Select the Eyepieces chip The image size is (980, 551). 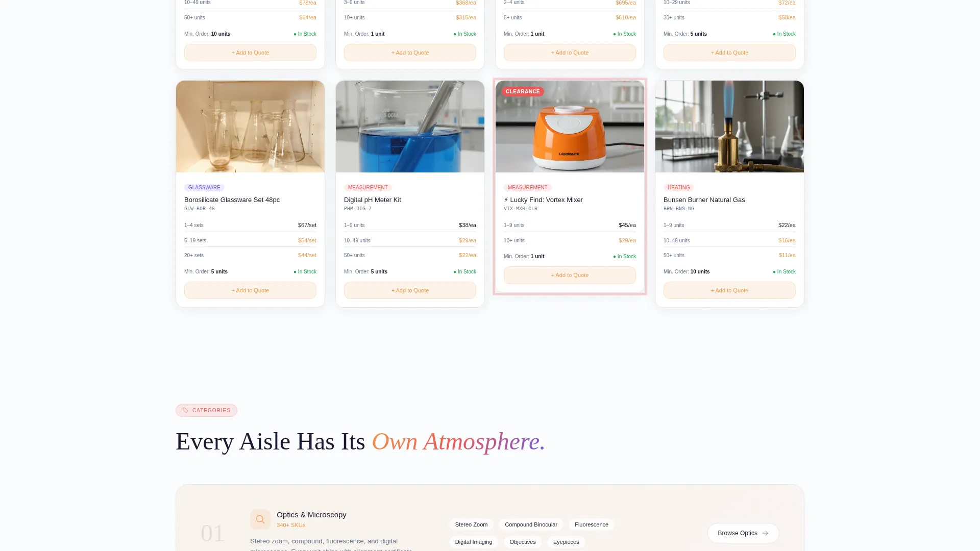coord(566,542)
